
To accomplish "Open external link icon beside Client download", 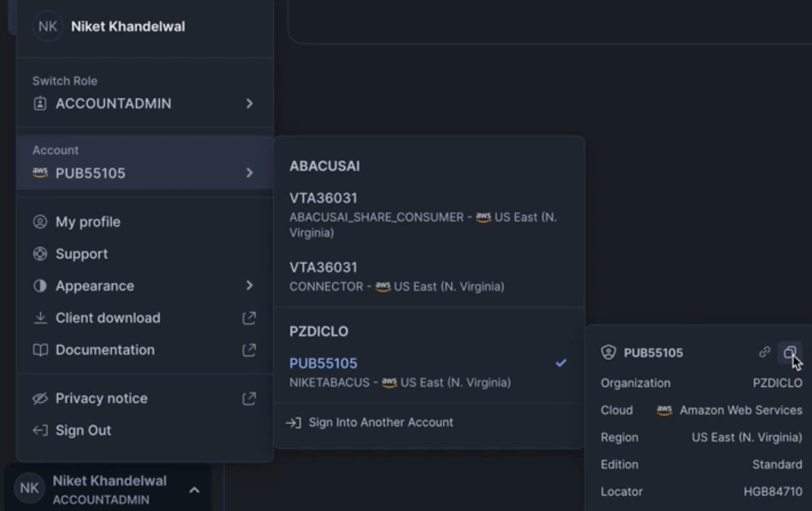I will [249, 318].
